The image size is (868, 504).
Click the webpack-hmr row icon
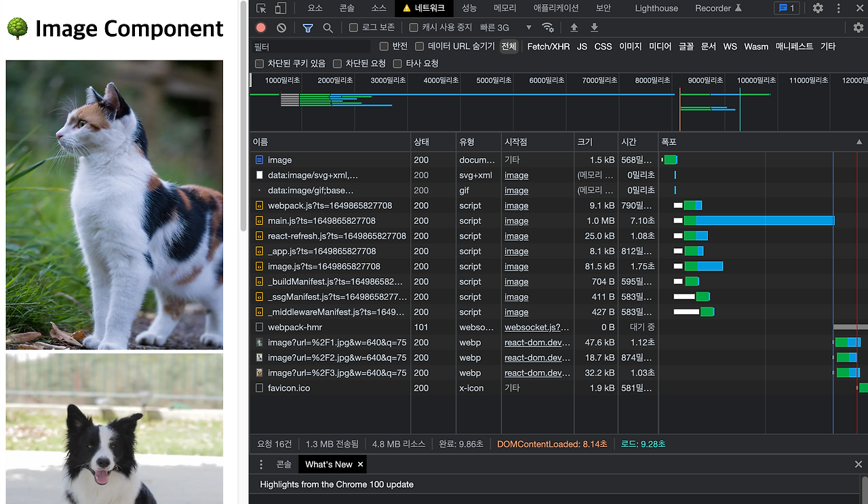click(x=259, y=328)
